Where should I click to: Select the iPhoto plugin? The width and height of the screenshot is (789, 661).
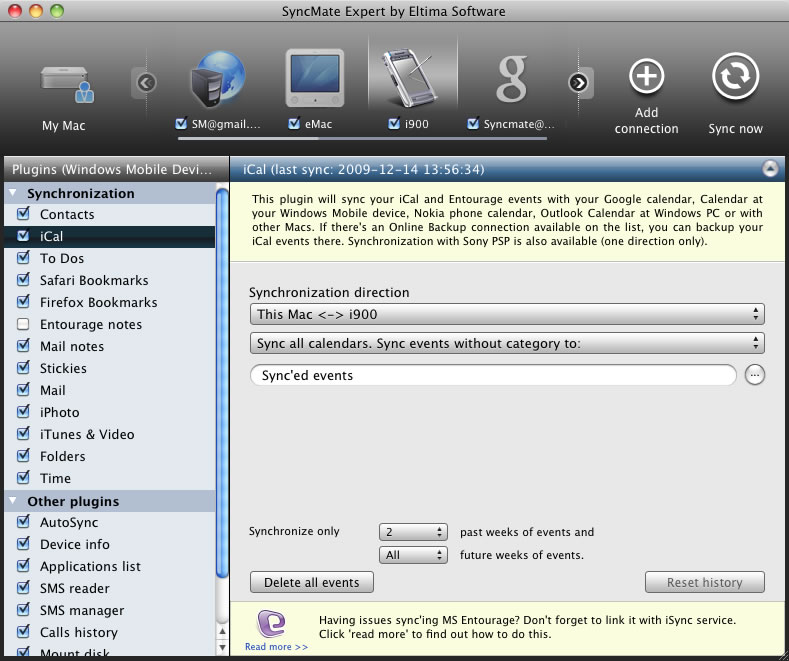110,412
